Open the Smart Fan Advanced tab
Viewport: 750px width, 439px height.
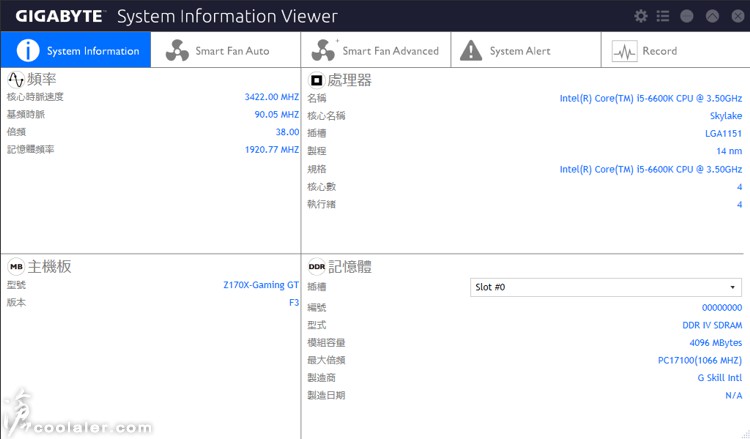[x=376, y=50]
